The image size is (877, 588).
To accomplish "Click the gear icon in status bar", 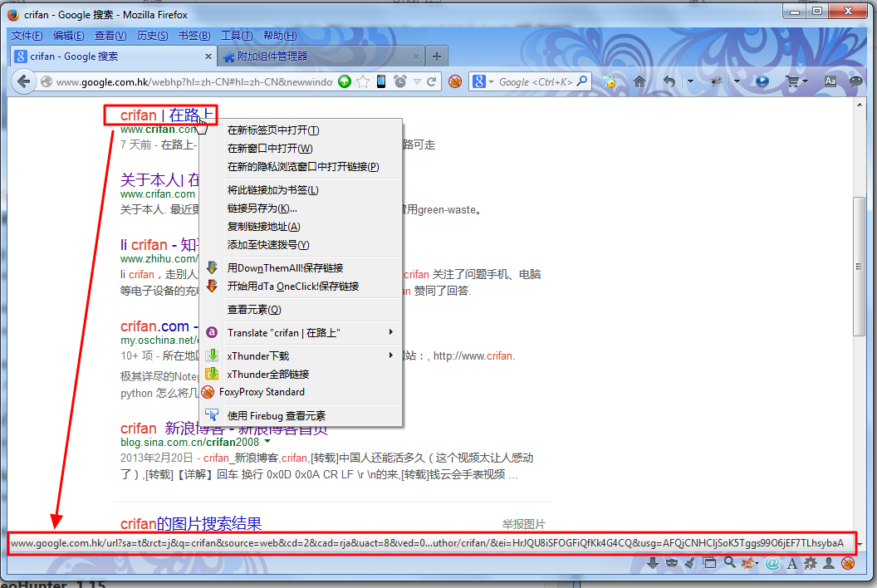I will click(811, 563).
